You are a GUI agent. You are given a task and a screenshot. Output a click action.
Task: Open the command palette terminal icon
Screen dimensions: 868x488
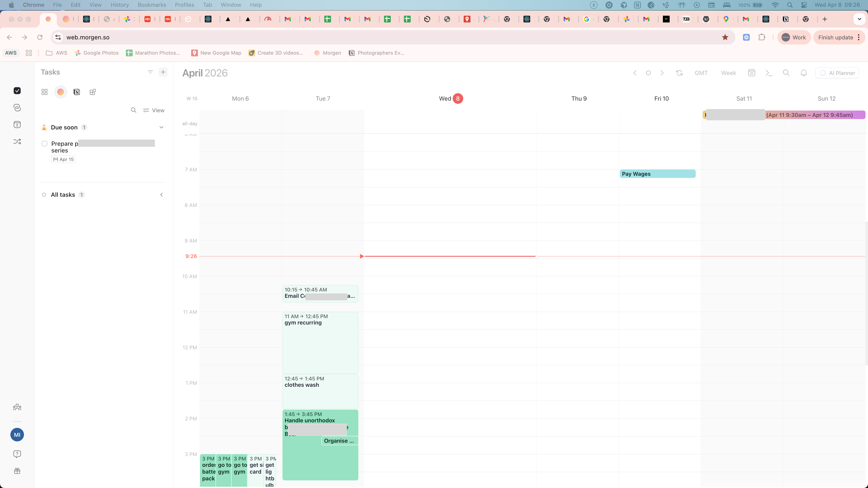pyautogui.click(x=769, y=73)
